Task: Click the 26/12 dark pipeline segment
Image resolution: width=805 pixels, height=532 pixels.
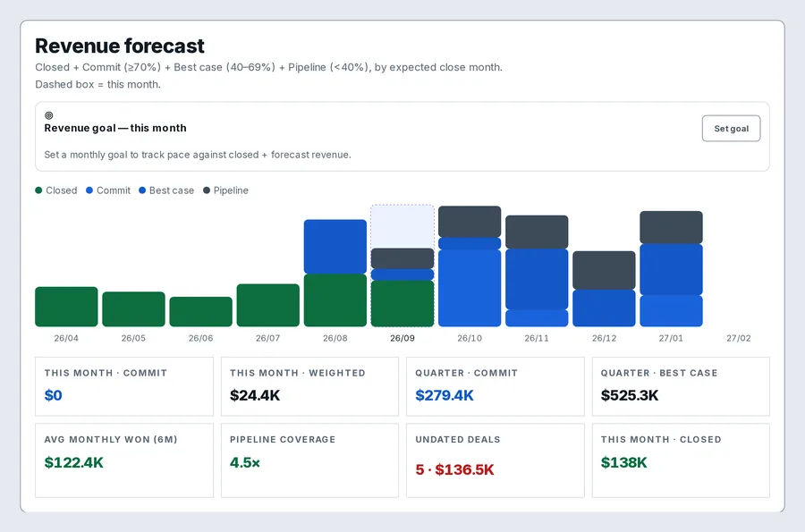Action: (605, 270)
